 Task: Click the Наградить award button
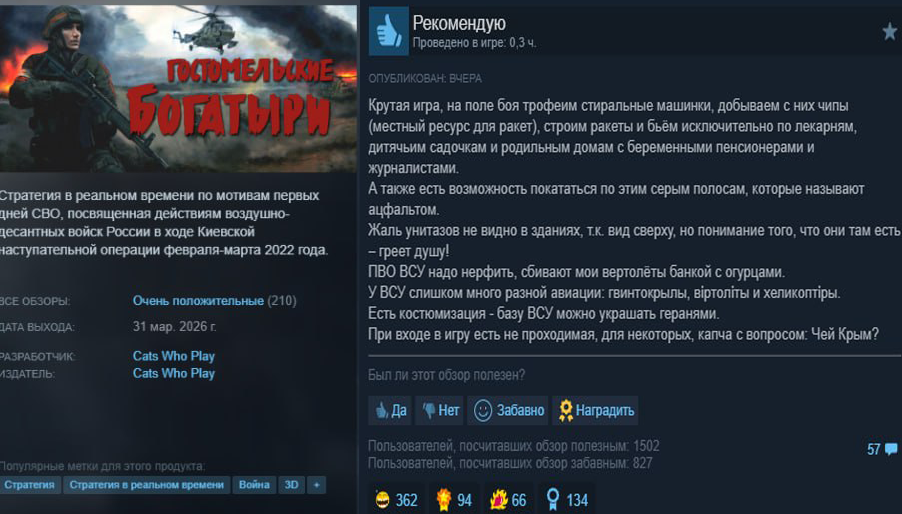click(x=595, y=411)
